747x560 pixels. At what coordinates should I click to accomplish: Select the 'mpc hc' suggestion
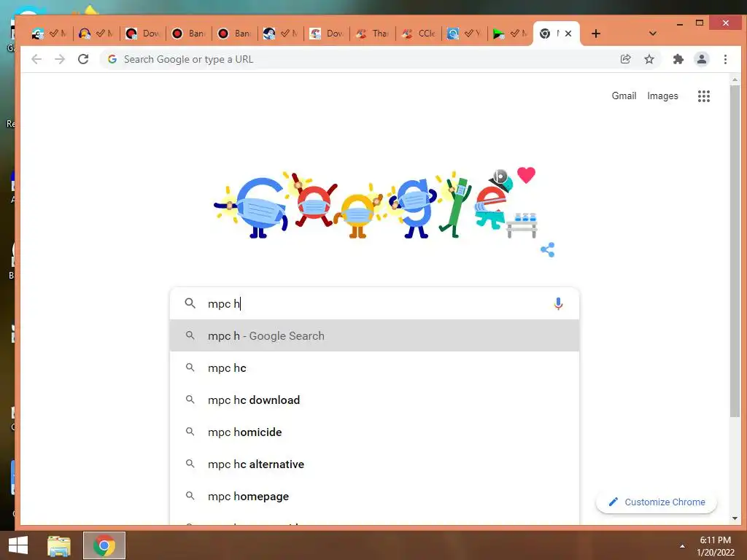(374, 367)
